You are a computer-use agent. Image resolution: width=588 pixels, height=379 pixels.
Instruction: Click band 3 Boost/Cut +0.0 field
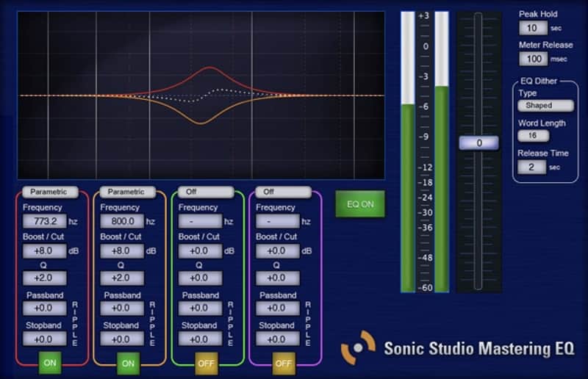point(200,250)
